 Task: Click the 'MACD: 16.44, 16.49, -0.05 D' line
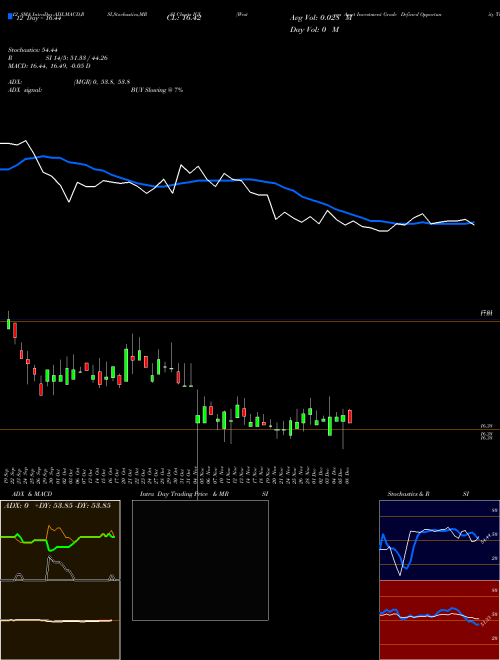(49, 66)
